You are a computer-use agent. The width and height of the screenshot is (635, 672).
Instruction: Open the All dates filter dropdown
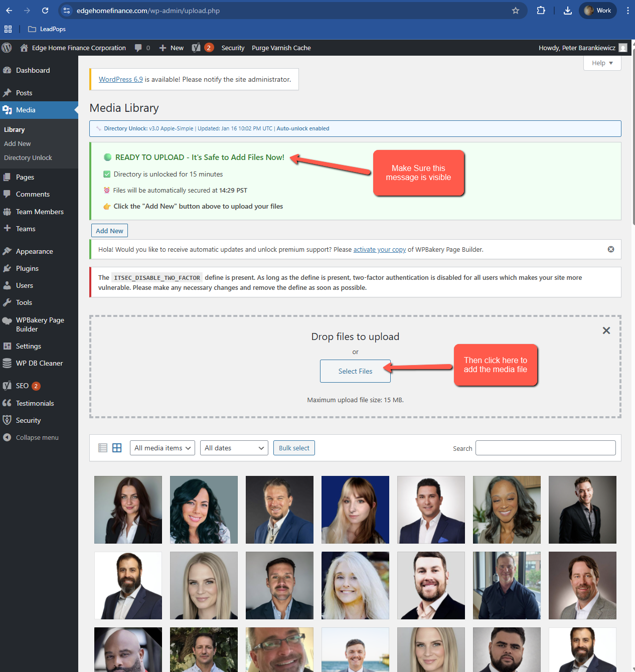234,448
